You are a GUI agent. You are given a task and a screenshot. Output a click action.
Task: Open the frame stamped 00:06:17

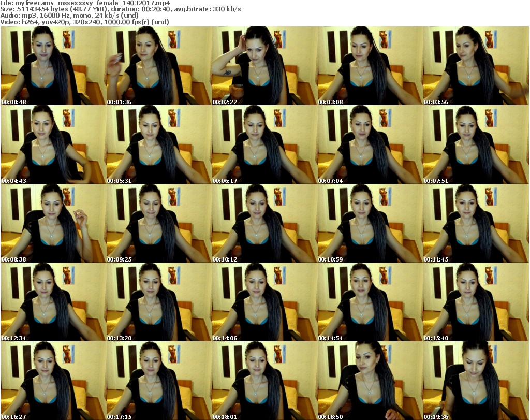264,144
